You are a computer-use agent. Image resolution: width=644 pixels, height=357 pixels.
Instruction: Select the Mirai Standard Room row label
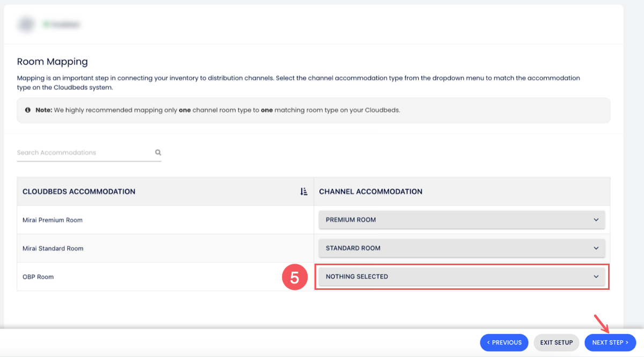[x=53, y=249]
